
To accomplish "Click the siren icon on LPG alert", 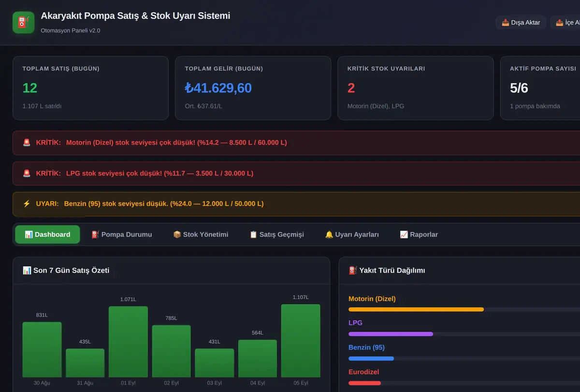I will (x=27, y=173).
